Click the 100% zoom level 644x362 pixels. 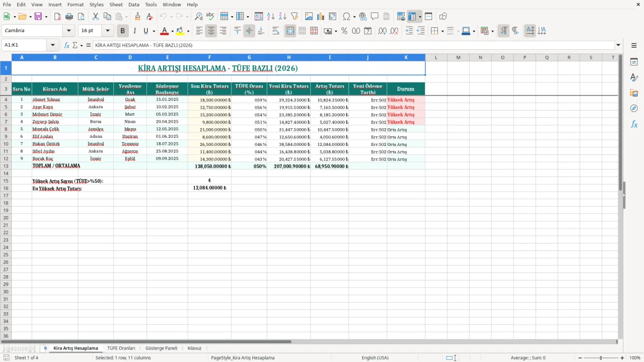click(x=634, y=358)
